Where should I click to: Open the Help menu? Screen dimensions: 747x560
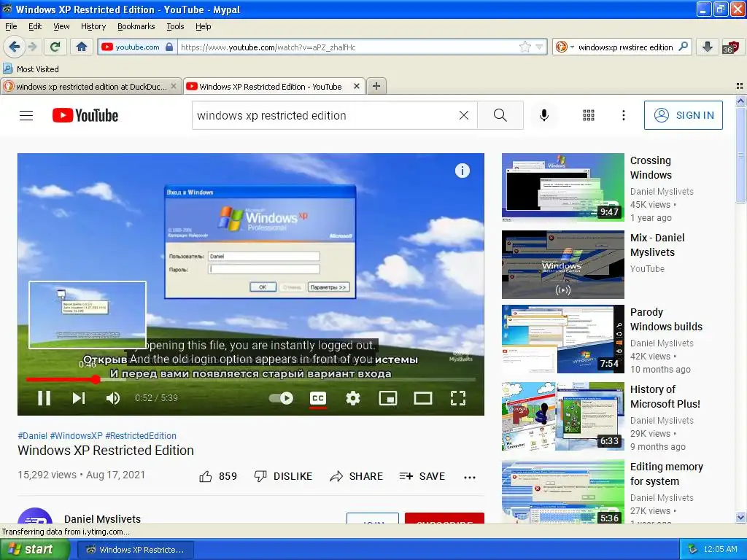203,26
